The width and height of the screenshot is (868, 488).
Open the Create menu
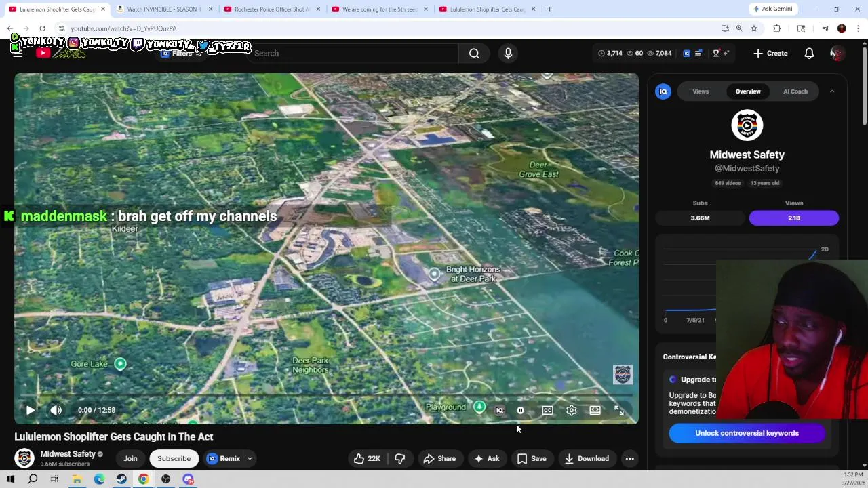point(770,53)
